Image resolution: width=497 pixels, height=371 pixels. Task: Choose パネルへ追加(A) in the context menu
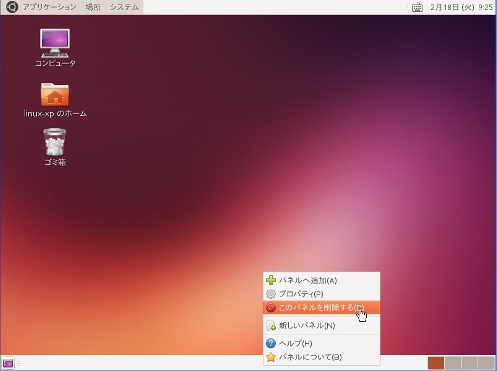click(x=321, y=280)
